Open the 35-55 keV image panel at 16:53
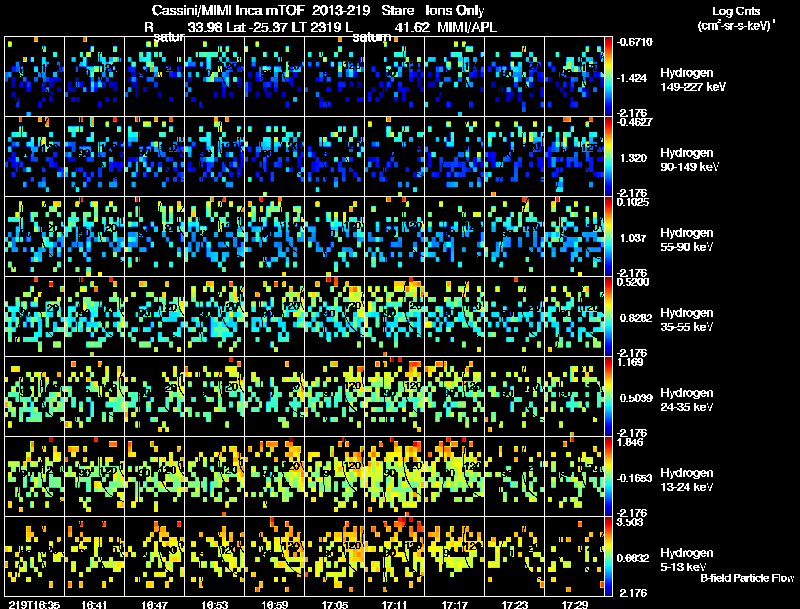The image size is (800, 609). coord(215,316)
